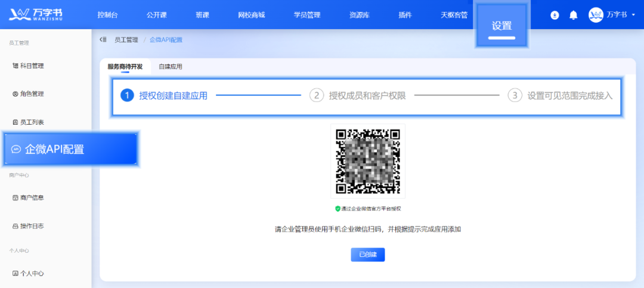Image resolution: width=644 pixels, height=288 pixels.
Task: Open 插件 in top navigation
Action: tap(405, 15)
